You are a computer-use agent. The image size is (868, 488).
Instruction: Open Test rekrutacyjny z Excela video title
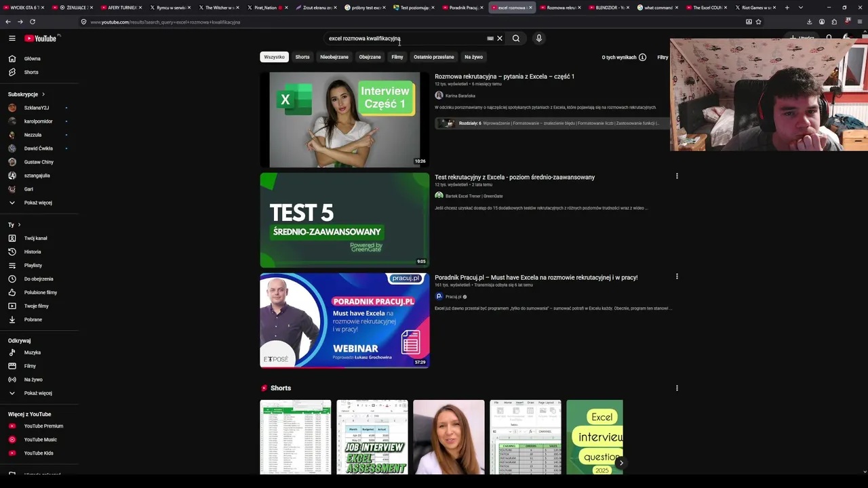(x=515, y=178)
